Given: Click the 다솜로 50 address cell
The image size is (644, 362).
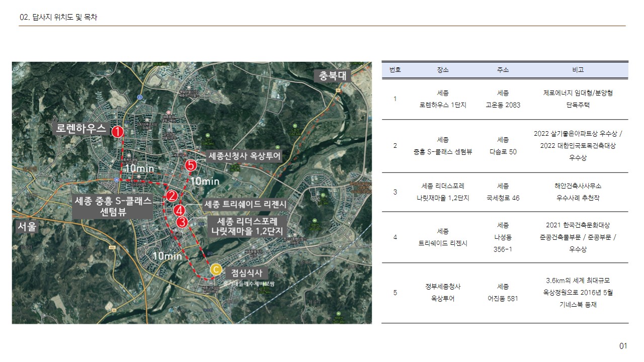Looking at the screenshot, I should 503,146.
